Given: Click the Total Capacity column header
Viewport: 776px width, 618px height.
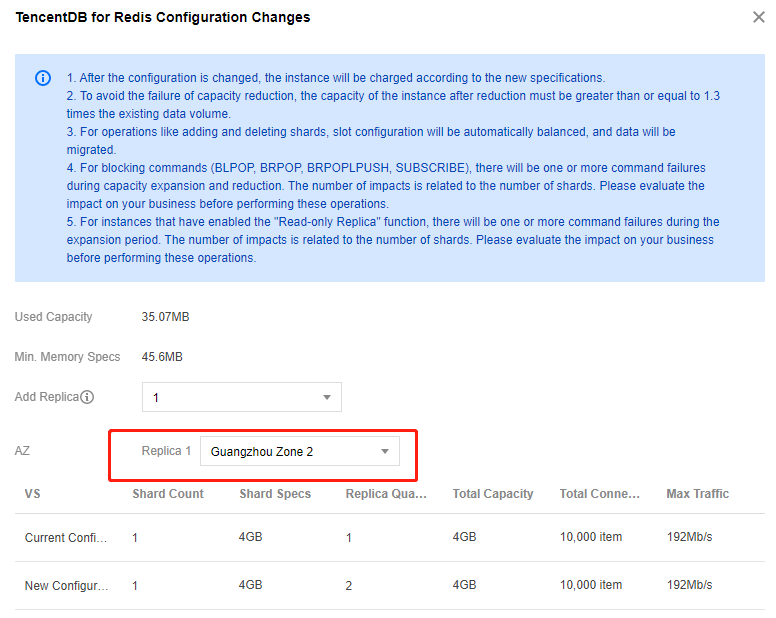Looking at the screenshot, I should pyautogui.click(x=493, y=494).
